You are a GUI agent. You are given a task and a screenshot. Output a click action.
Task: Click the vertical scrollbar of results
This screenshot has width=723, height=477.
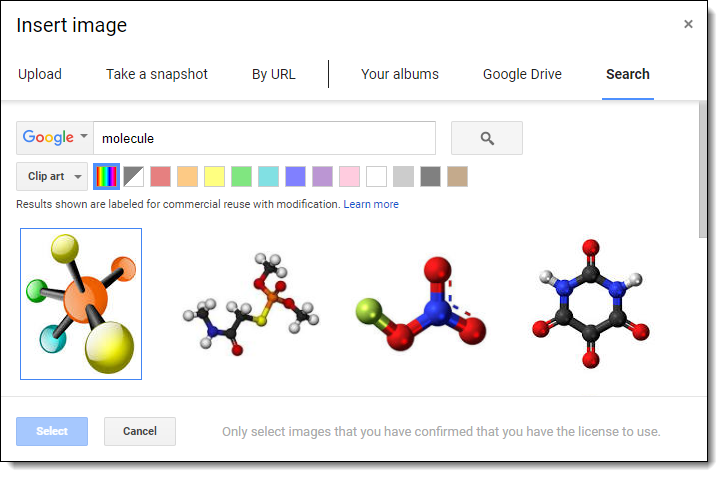(x=702, y=169)
